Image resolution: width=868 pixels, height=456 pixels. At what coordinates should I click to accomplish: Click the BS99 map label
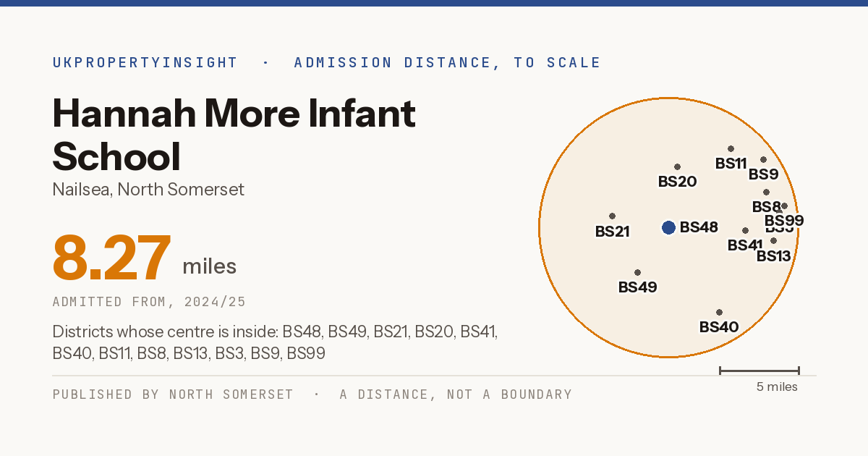pyautogui.click(x=784, y=221)
